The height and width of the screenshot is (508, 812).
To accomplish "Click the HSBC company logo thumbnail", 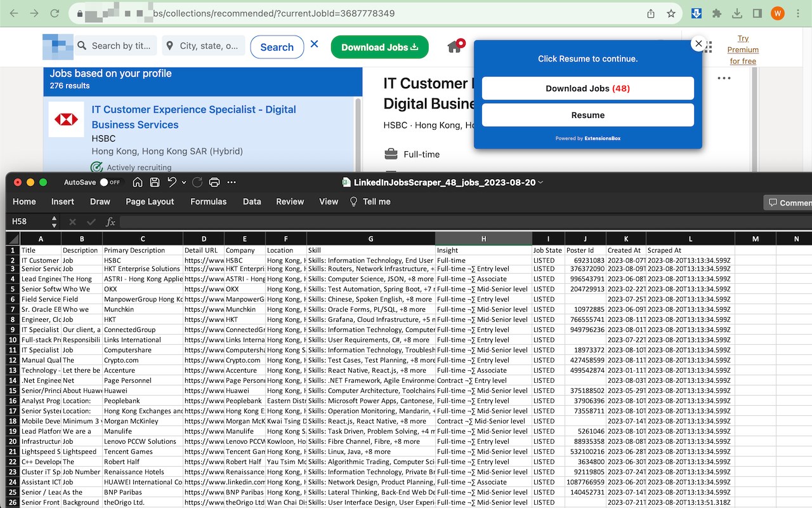I will [67, 119].
